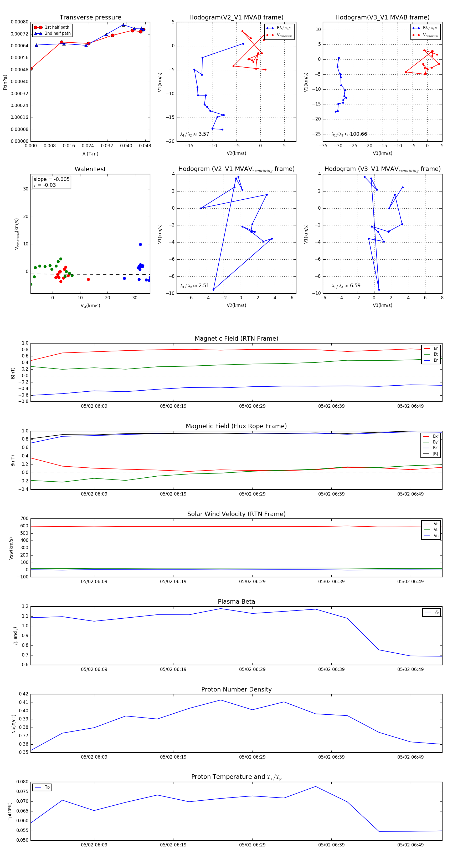
Task: Select the "Vt" legend entry
Action: (431, 530)
